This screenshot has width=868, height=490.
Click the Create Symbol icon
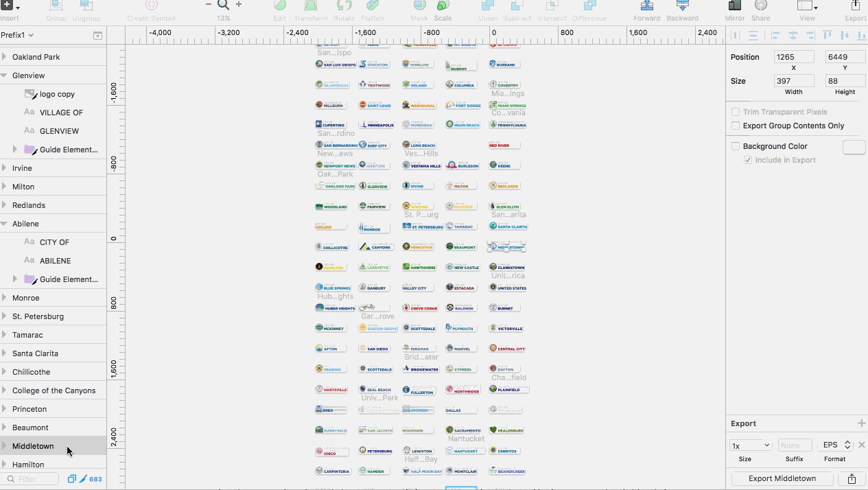tap(151, 5)
